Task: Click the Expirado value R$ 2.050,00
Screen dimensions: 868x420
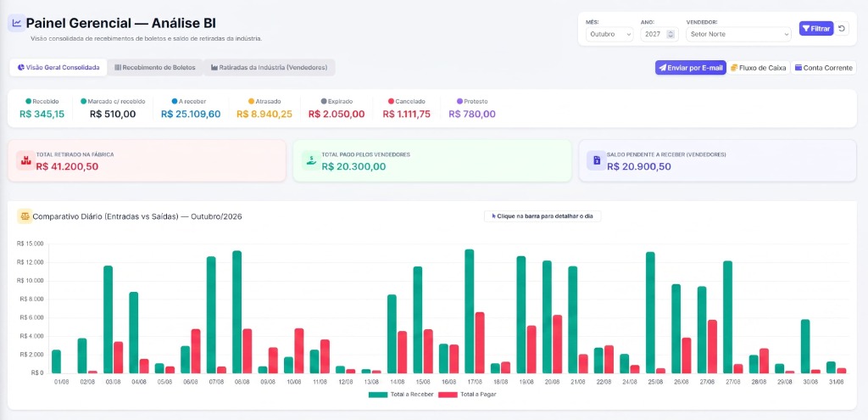Action: pos(337,115)
